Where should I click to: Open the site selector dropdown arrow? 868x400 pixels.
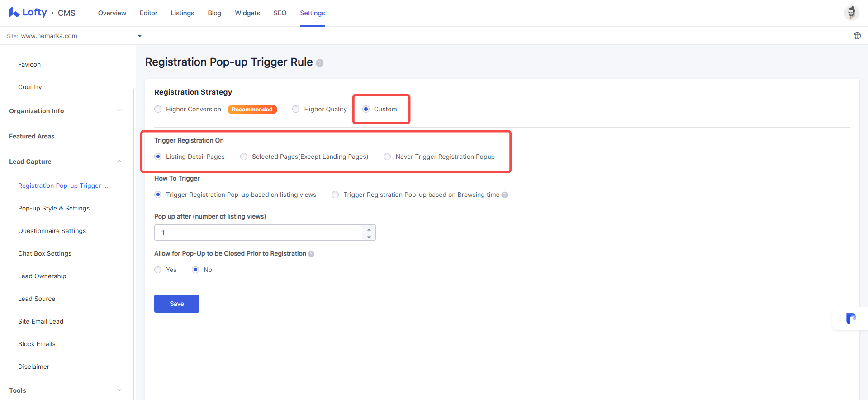click(140, 36)
